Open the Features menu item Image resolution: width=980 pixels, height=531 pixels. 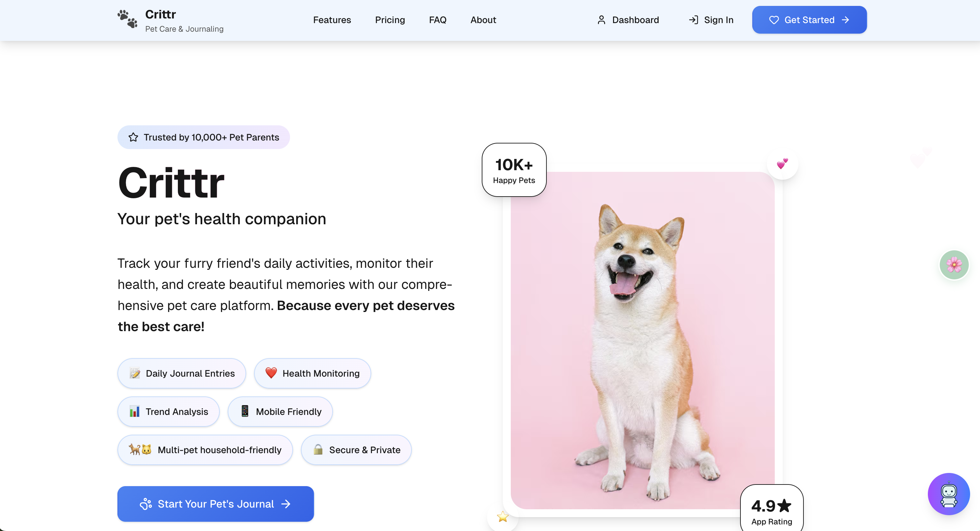(x=332, y=20)
